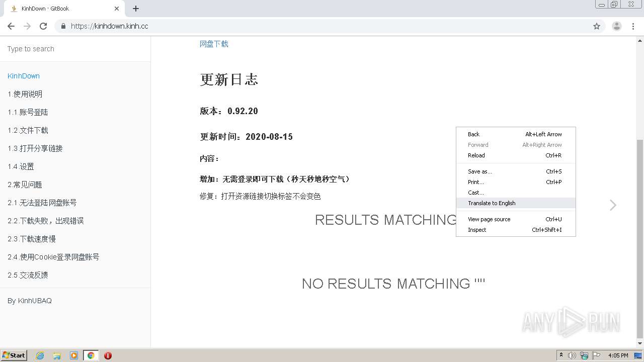Bookmark this page with the star icon
This screenshot has height=362, width=644.
click(x=597, y=26)
